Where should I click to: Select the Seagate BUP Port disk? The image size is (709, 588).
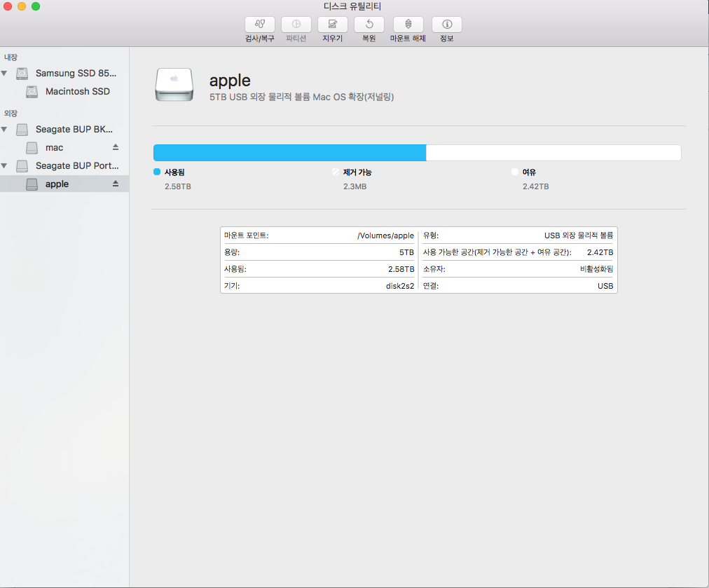(77, 165)
